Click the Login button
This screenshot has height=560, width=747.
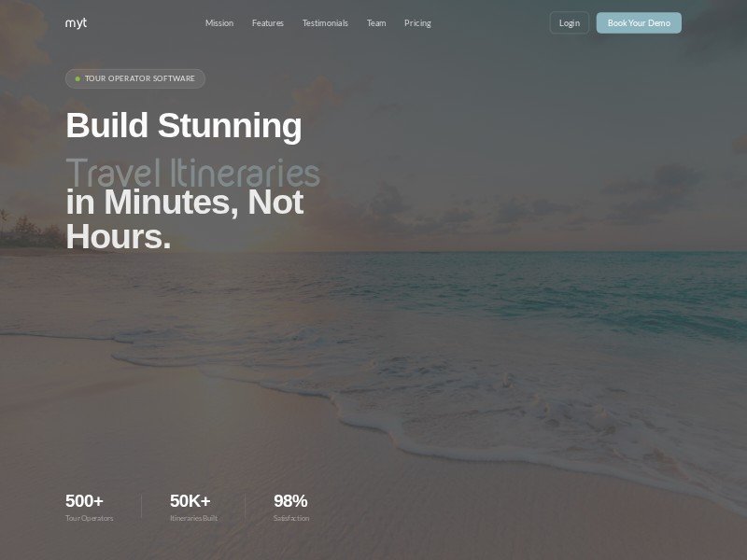[x=570, y=22]
